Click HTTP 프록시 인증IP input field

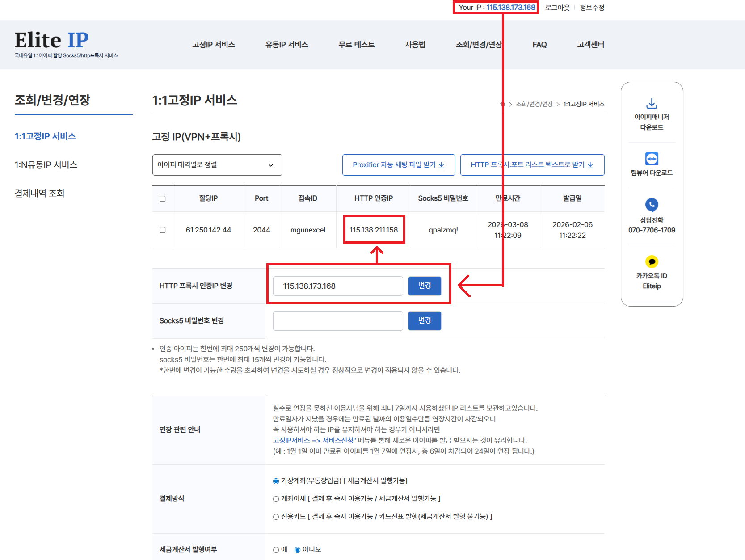[338, 286]
